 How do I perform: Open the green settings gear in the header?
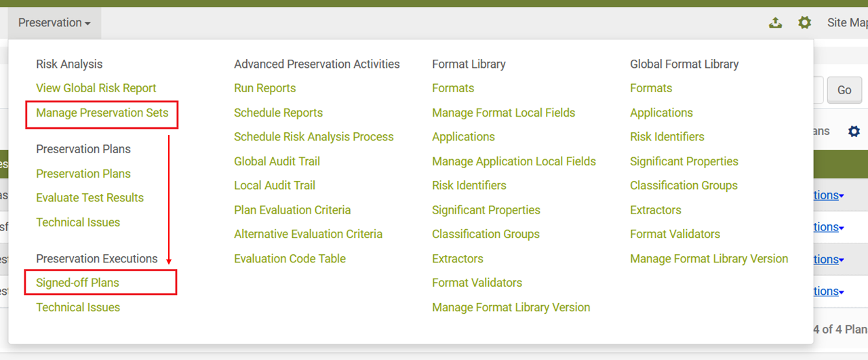[x=804, y=23]
